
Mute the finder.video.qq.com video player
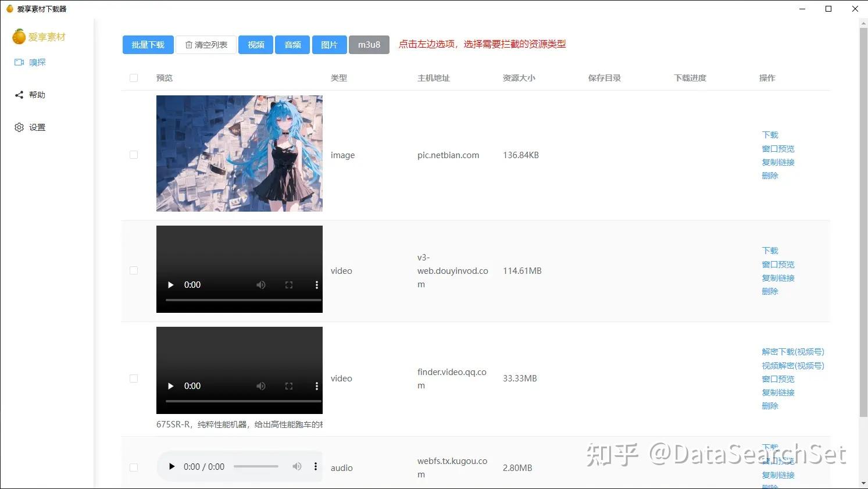[x=260, y=386]
